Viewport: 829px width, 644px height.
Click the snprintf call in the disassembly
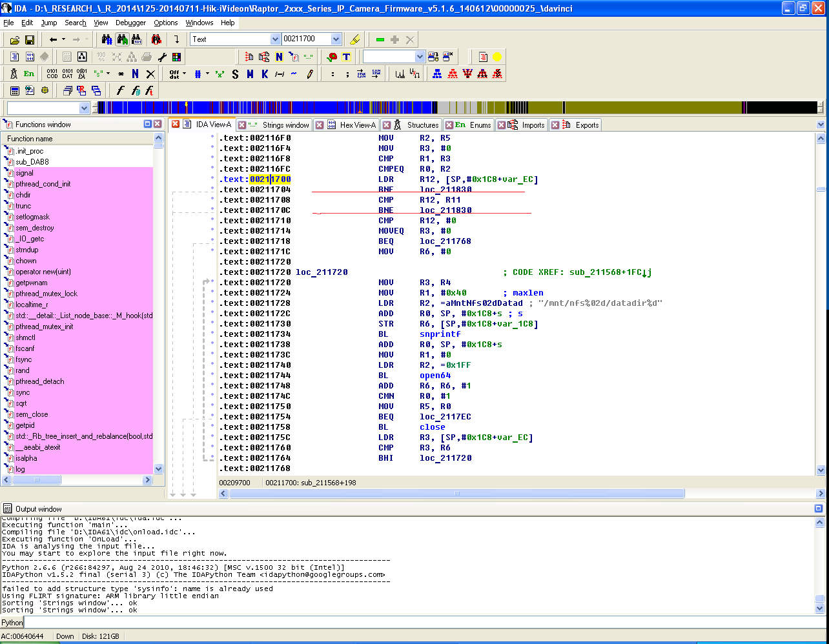pyautogui.click(x=440, y=334)
